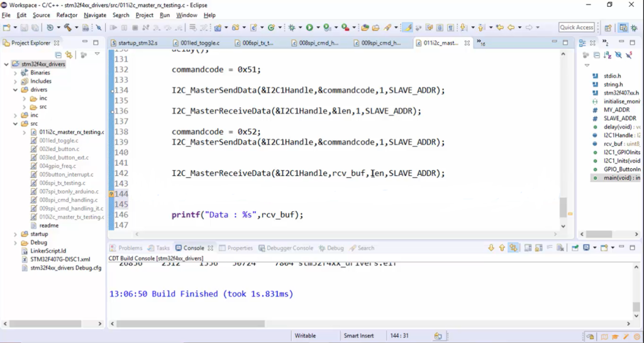Expand the Binaries node

click(x=15, y=73)
